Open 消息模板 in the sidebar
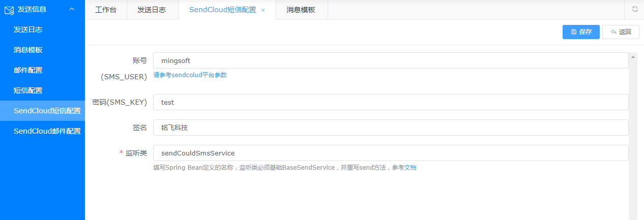The width and height of the screenshot is (644, 220). [x=28, y=50]
